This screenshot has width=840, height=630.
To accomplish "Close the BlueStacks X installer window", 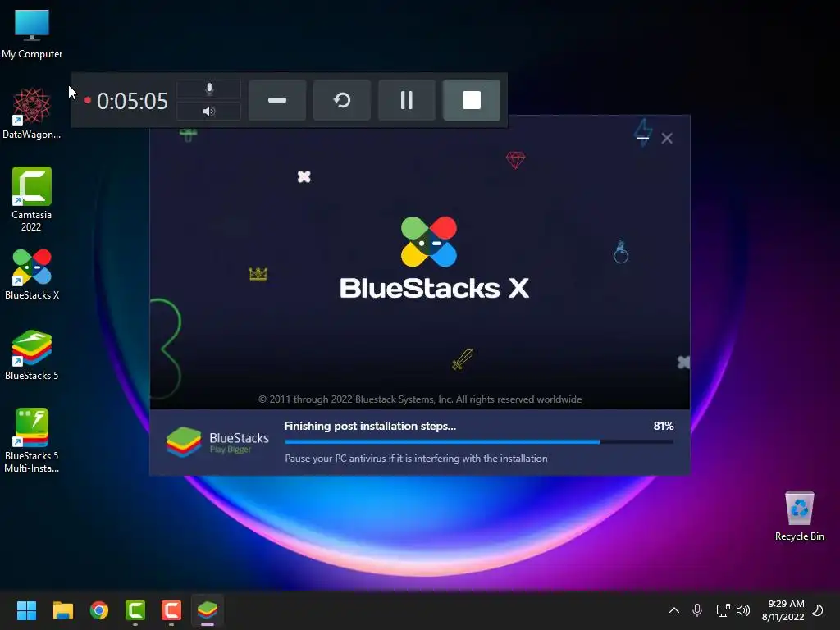I will coord(667,138).
